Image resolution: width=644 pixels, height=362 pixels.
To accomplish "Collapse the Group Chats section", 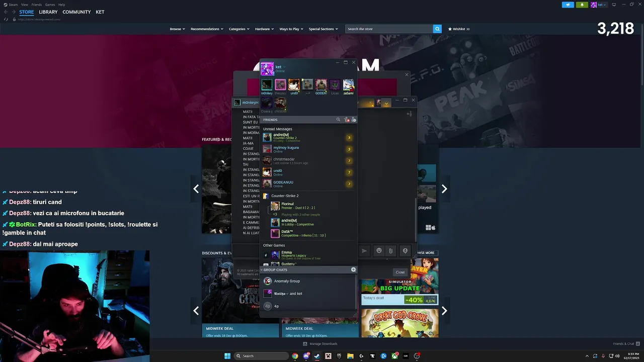I will coord(261,269).
